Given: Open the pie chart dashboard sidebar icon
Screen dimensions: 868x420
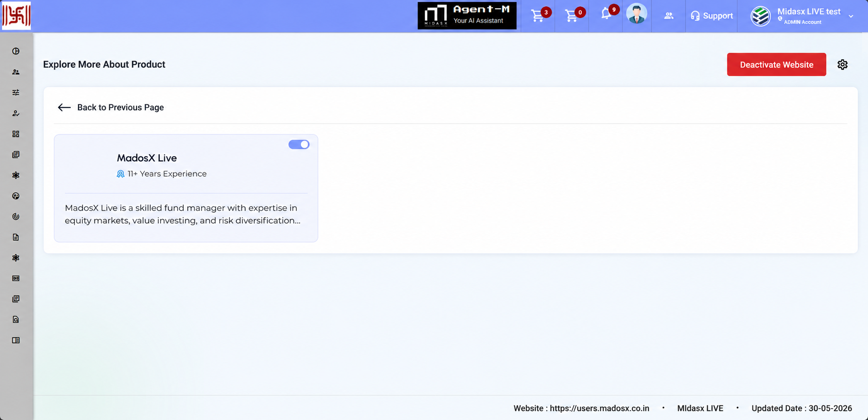Looking at the screenshot, I should [x=16, y=51].
